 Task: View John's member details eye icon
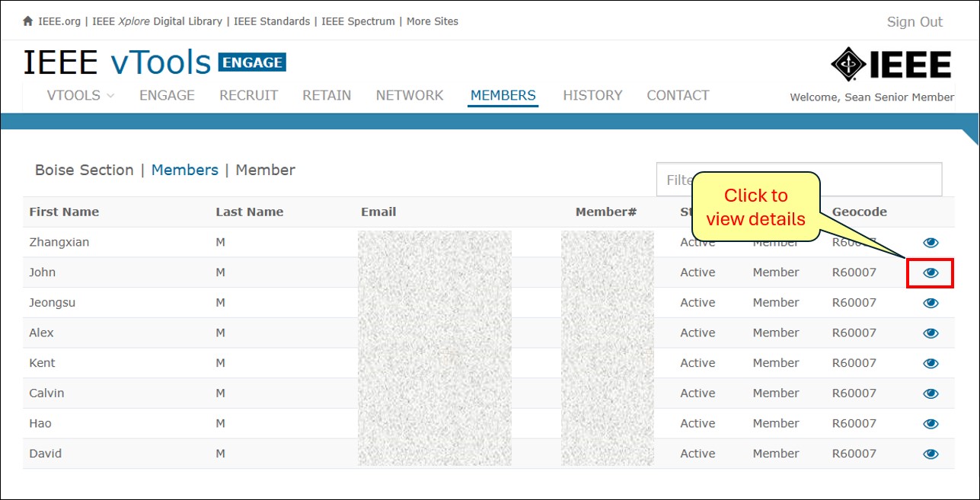point(931,272)
